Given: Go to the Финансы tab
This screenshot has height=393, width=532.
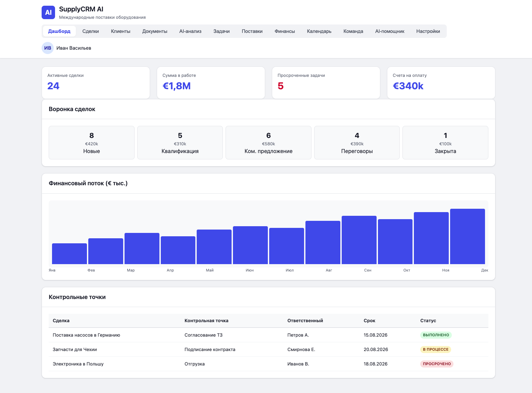Looking at the screenshot, I should [285, 31].
